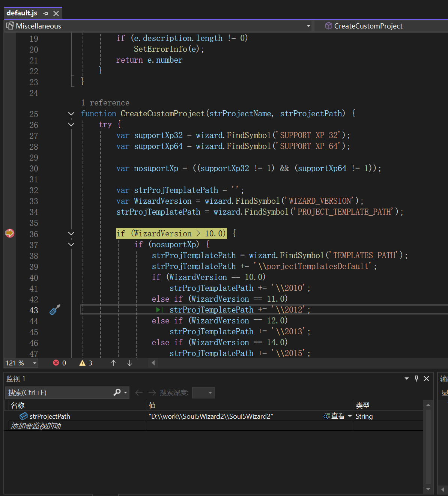The width and height of the screenshot is (448, 496).
Task: Toggle auto-hide pin on watch panel
Action: pos(416,379)
